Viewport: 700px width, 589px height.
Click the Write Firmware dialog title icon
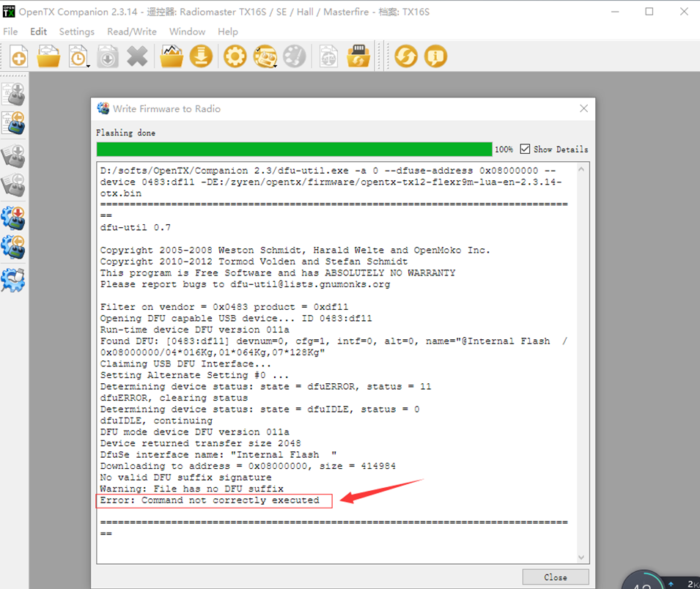[103, 108]
